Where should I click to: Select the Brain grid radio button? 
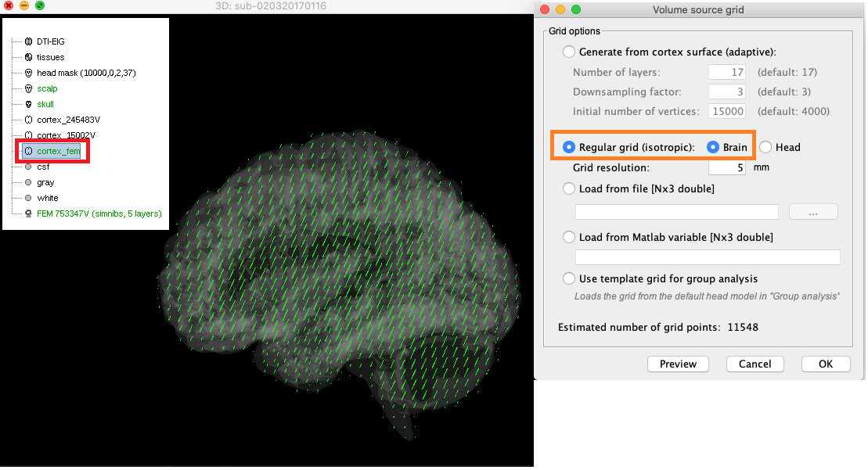pyautogui.click(x=713, y=147)
